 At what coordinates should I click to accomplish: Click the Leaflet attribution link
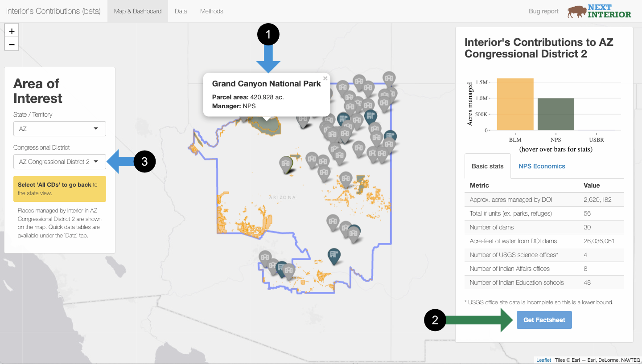543,360
